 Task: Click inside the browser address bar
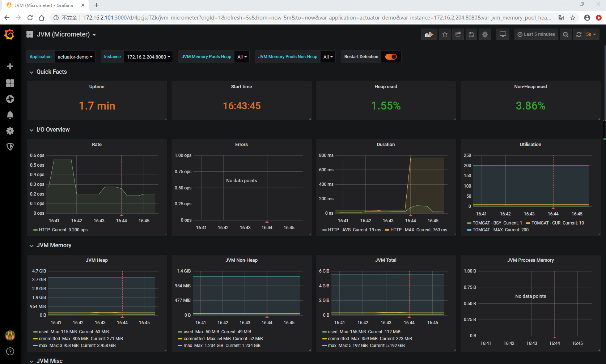(253, 17)
